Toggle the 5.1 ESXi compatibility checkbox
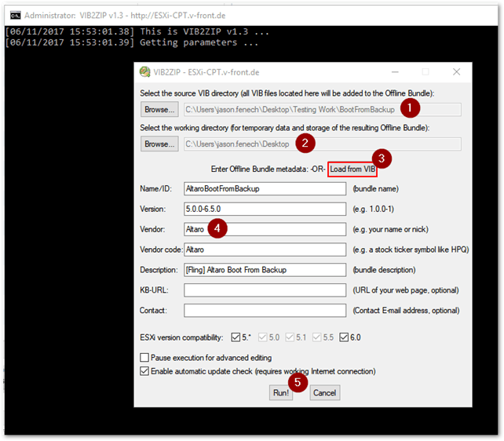Viewport: 504px width, 441px height. [x=290, y=337]
